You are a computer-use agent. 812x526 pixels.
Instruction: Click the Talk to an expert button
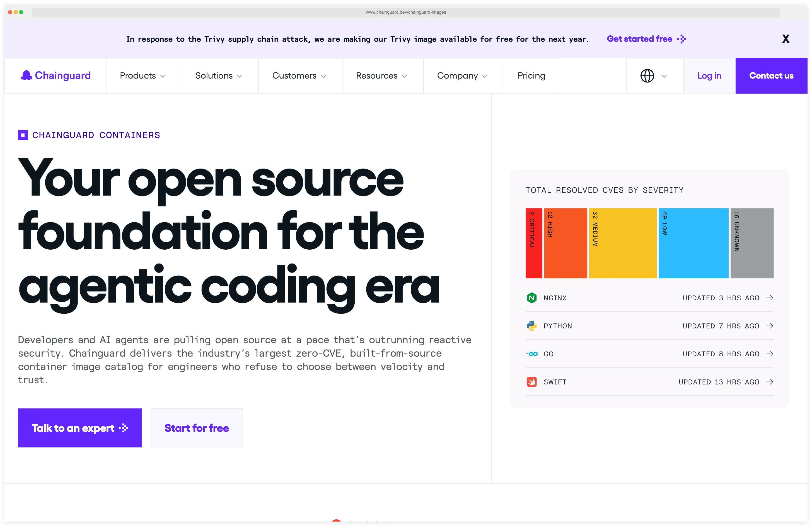(x=79, y=428)
